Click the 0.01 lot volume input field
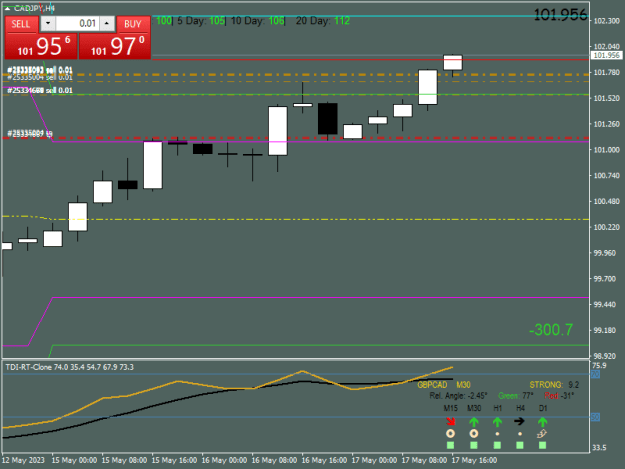Screen dimensions: 625x469 pyautogui.click(x=77, y=24)
